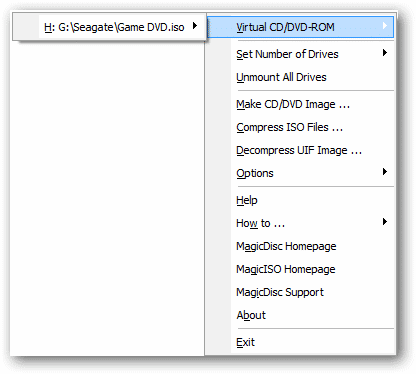416x374 pixels.
Task: Visit MagicDisc Homepage
Action: pos(300,246)
